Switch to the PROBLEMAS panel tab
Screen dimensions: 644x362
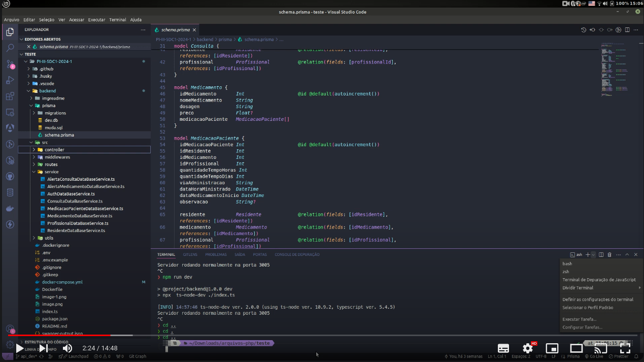pyautogui.click(x=216, y=254)
